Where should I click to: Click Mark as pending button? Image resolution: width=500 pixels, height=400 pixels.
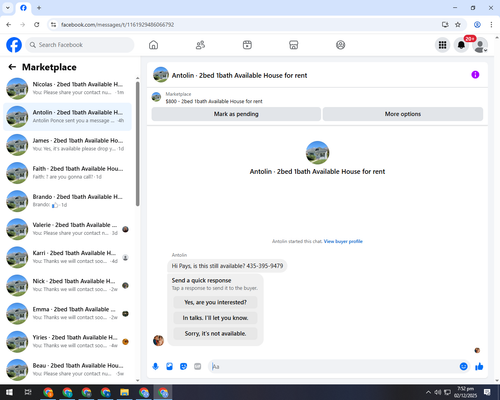236,114
